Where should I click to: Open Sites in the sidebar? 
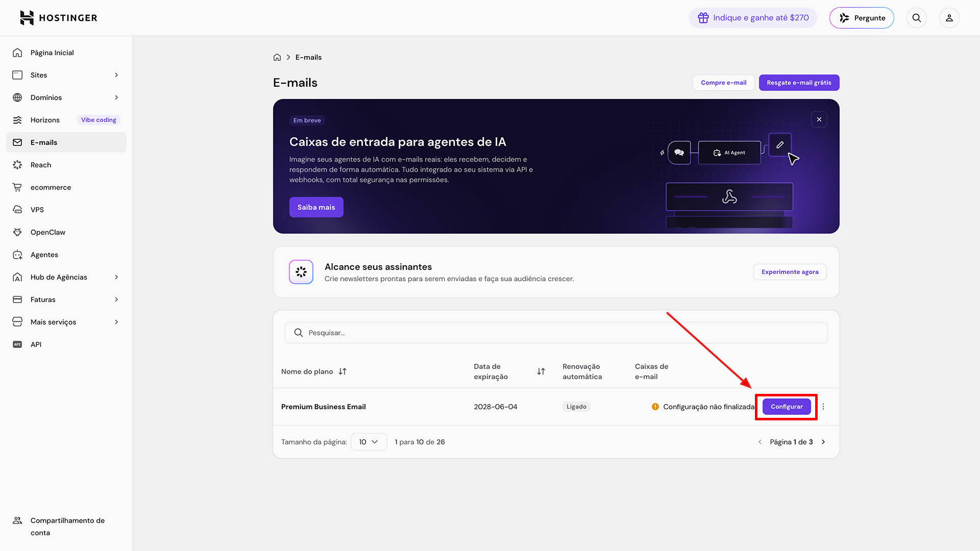(66, 75)
